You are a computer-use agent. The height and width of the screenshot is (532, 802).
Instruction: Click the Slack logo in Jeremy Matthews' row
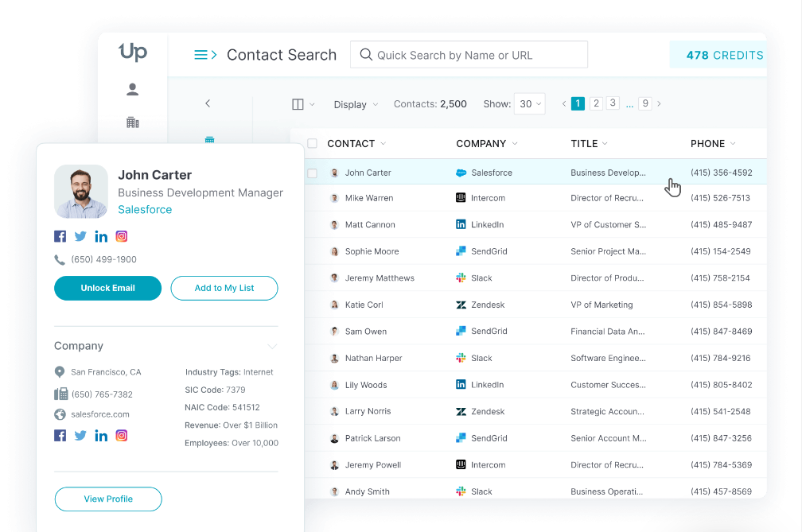click(x=461, y=278)
